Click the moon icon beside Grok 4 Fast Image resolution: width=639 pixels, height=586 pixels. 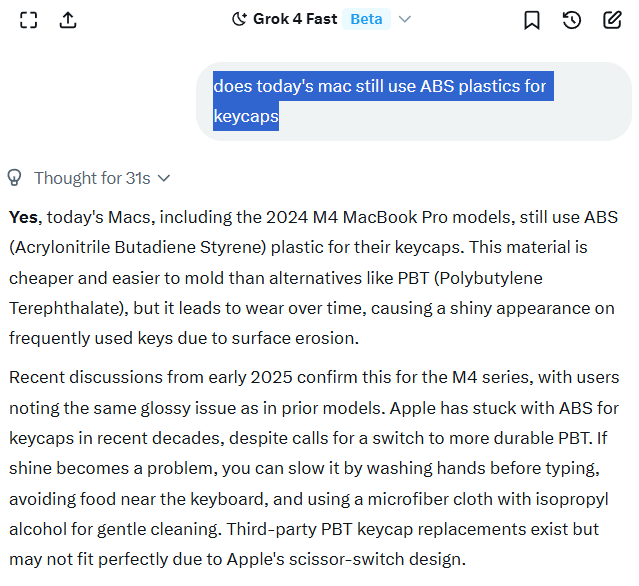tap(239, 19)
